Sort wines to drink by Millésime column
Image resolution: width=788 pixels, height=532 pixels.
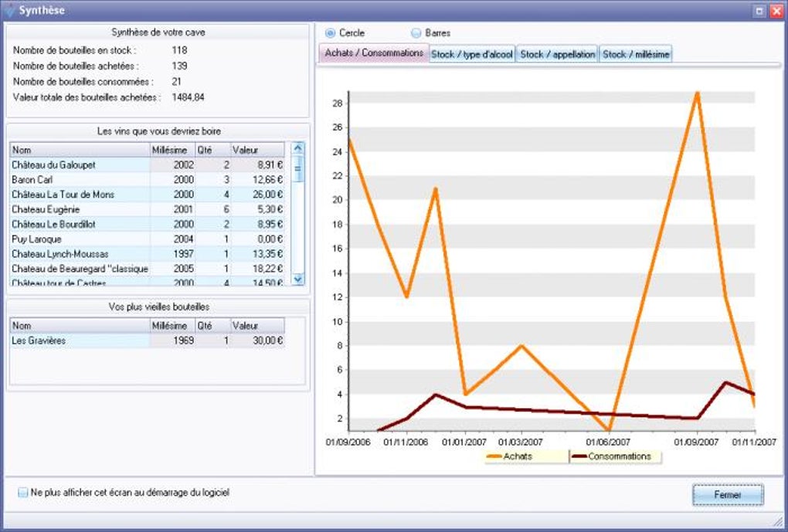tap(172, 150)
